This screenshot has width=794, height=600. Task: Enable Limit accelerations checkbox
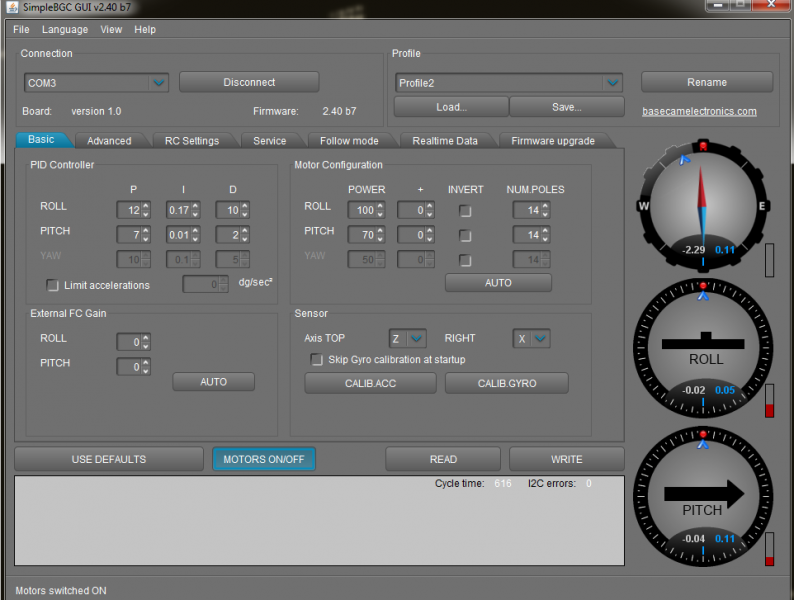[54, 285]
